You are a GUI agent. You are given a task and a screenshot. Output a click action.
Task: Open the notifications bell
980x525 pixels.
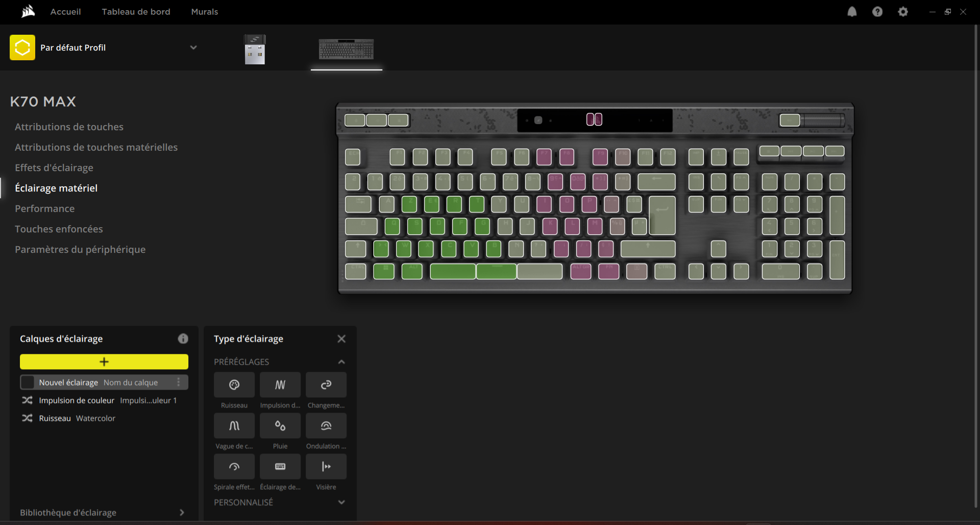pyautogui.click(x=852, y=12)
